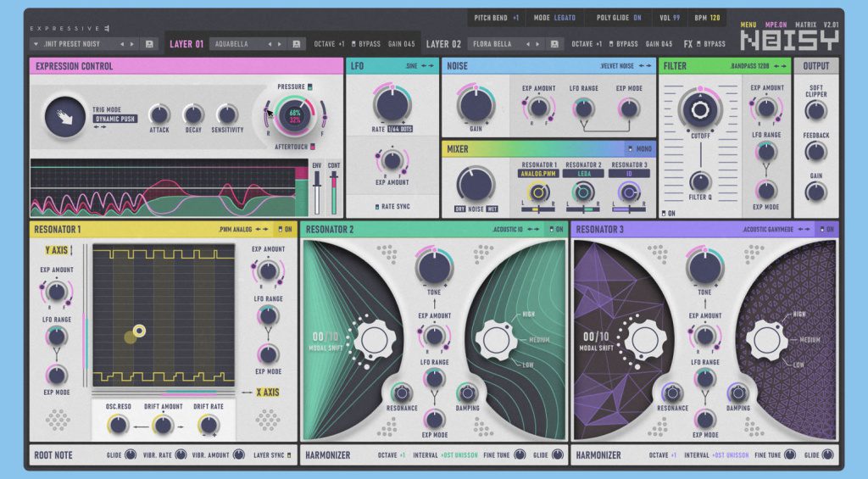Click the LFO Rate knob
The image size is (868, 479).
click(392, 104)
